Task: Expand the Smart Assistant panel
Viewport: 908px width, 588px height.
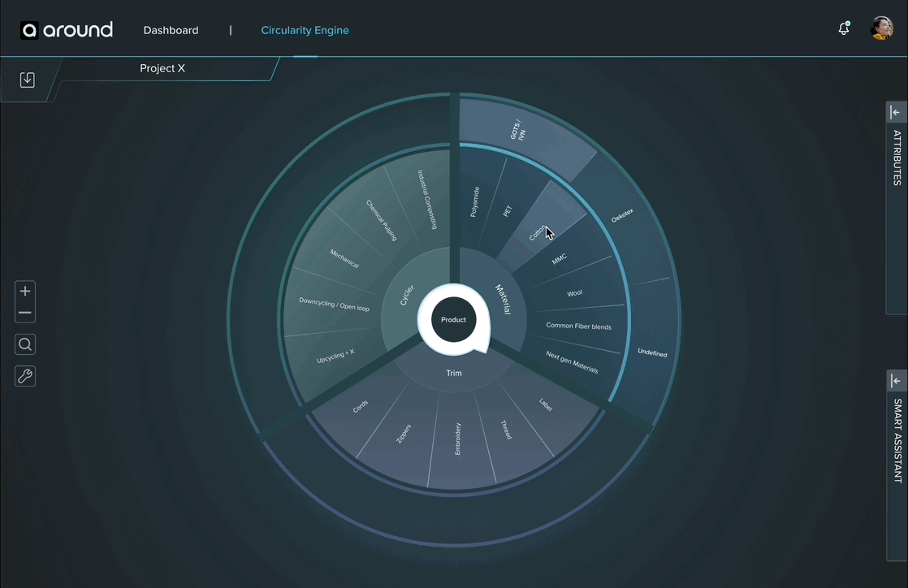Action: tap(894, 380)
